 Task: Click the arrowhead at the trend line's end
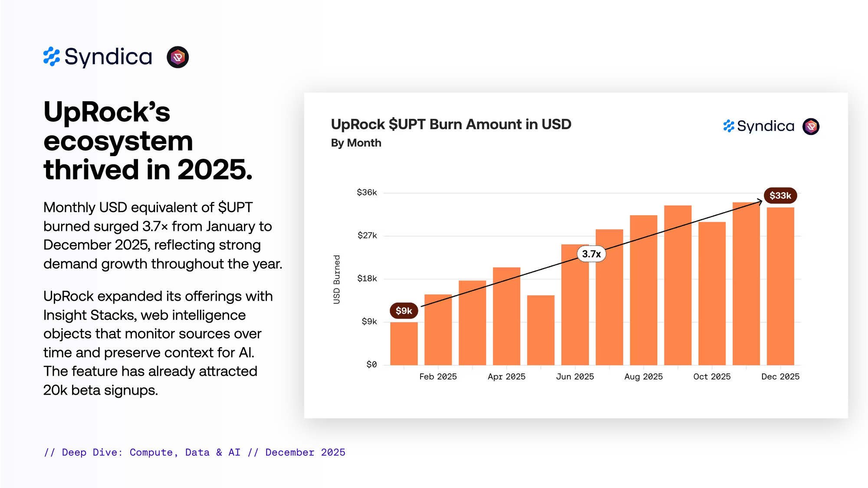coord(760,201)
